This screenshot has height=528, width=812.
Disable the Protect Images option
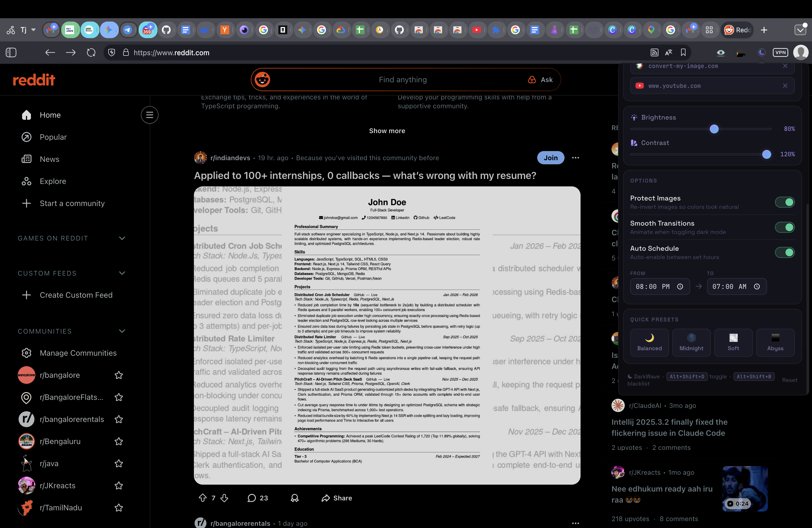tap(785, 202)
